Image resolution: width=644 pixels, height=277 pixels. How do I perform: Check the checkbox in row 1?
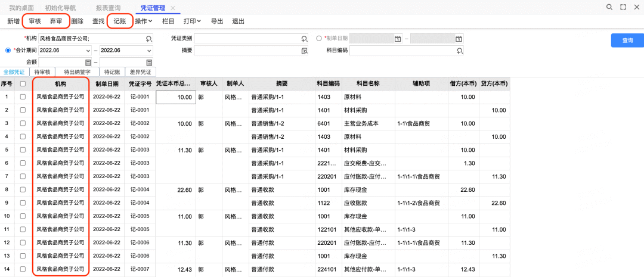click(x=23, y=97)
